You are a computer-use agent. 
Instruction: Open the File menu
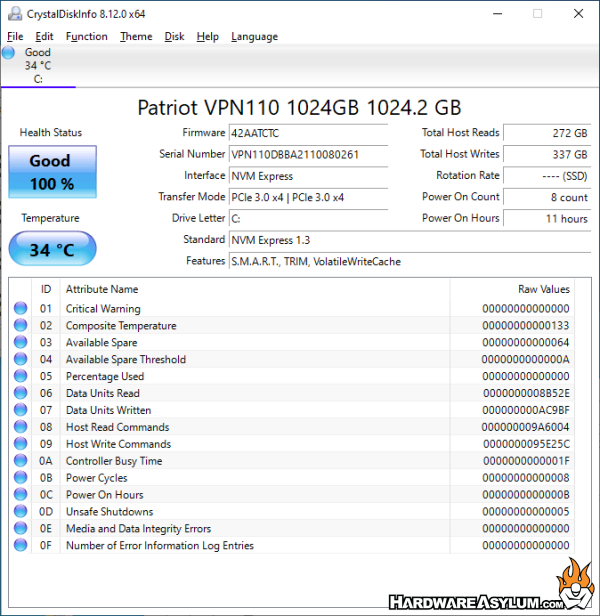tap(15, 37)
